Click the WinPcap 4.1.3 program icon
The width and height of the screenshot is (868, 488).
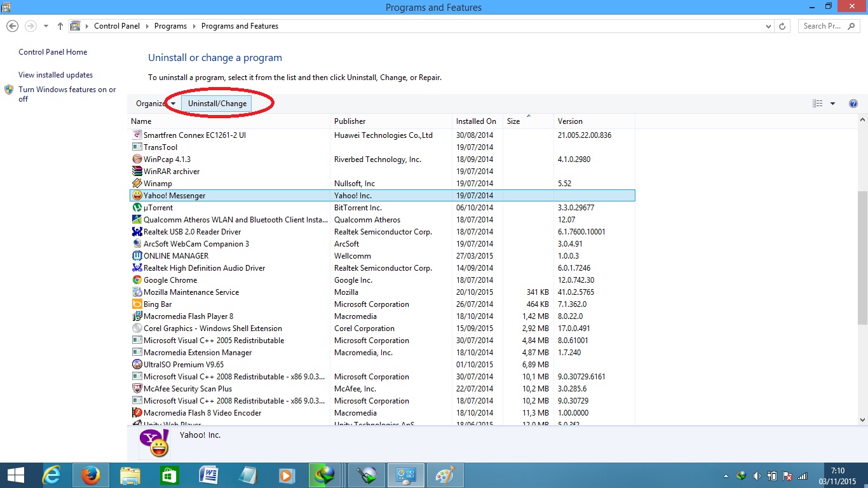pyautogui.click(x=137, y=159)
